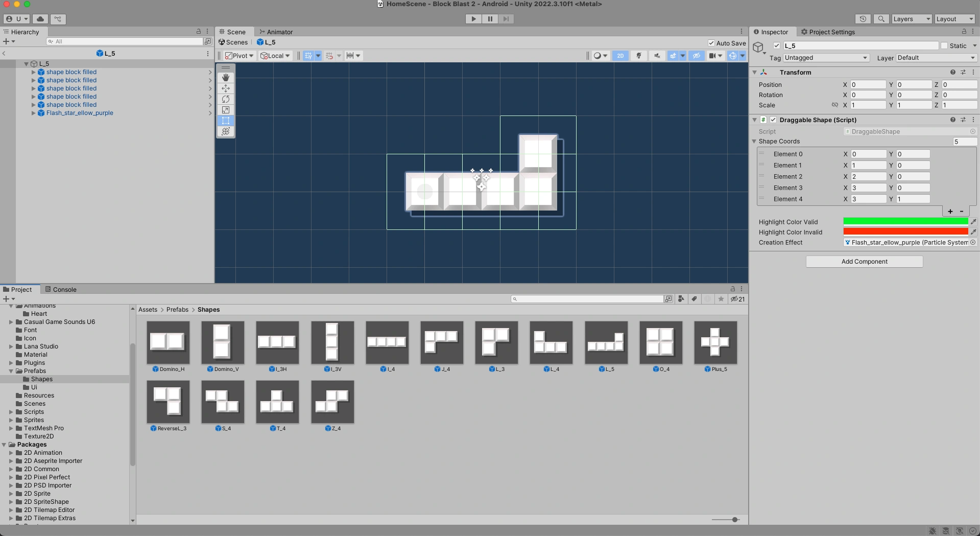Image resolution: width=980 pixels, height=536 pixels.
Task: Open the Highlight Color Invalid red swatch
Action: tap(905, 232)
